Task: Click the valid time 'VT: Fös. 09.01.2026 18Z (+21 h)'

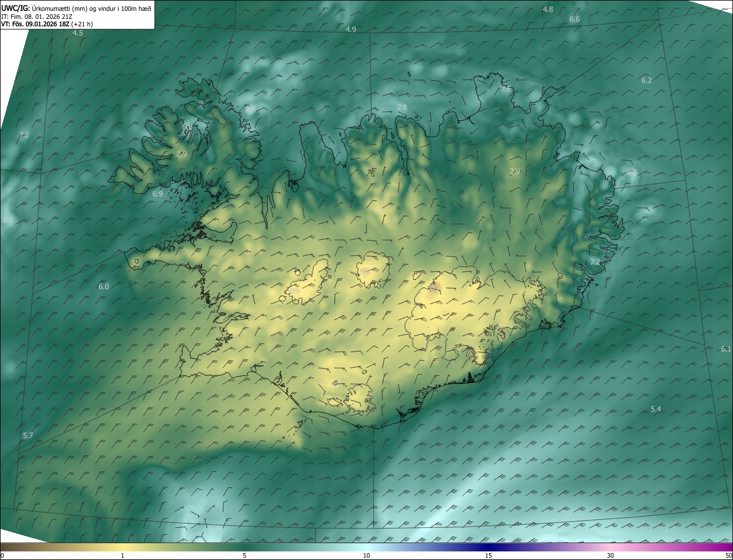Action: [47, 24]
